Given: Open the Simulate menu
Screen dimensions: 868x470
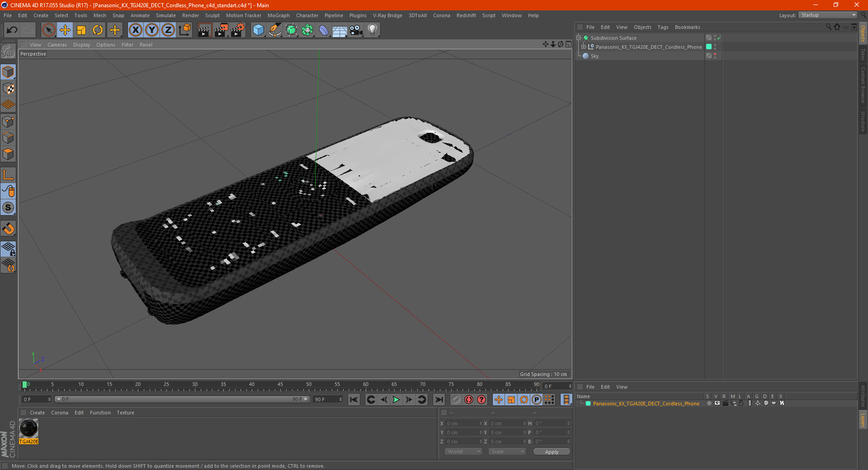Looking at the screenshot, I should 166,15.
